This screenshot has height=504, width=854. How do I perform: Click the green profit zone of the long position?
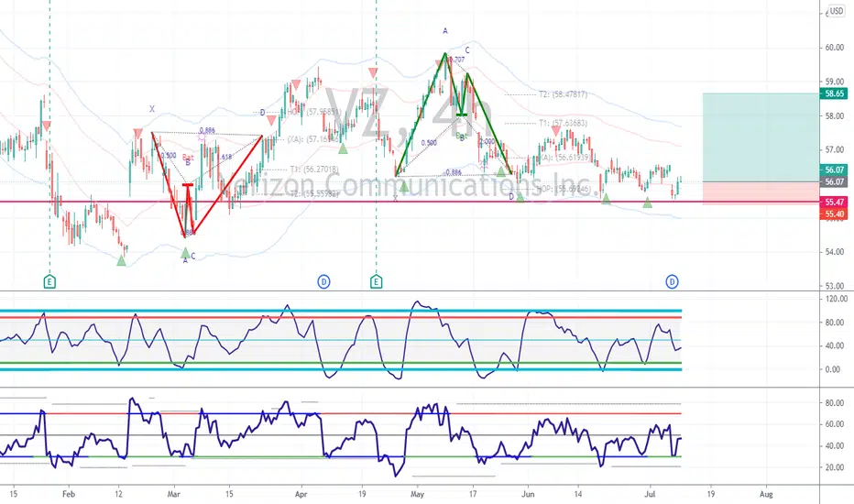click(761, 137)
